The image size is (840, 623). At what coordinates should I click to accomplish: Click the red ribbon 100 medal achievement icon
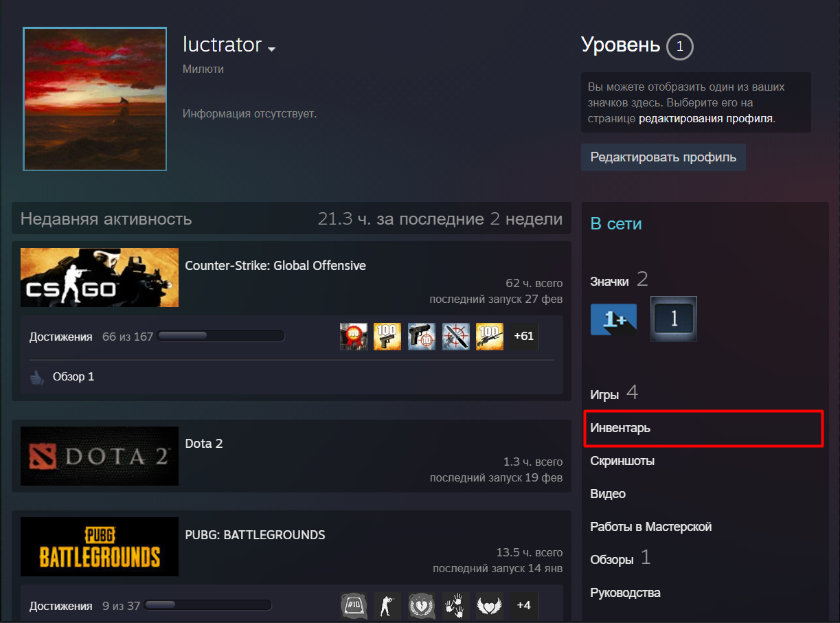(x=354, y=337)
